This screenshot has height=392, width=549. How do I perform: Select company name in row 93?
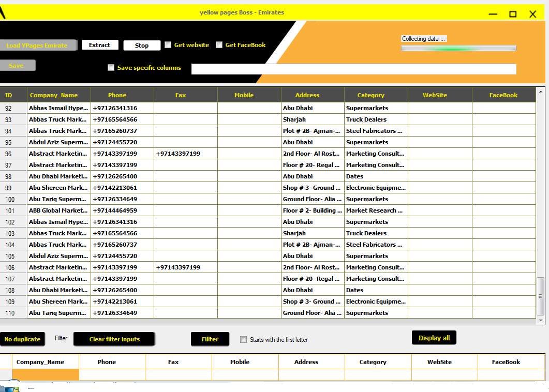click(59, 119)
